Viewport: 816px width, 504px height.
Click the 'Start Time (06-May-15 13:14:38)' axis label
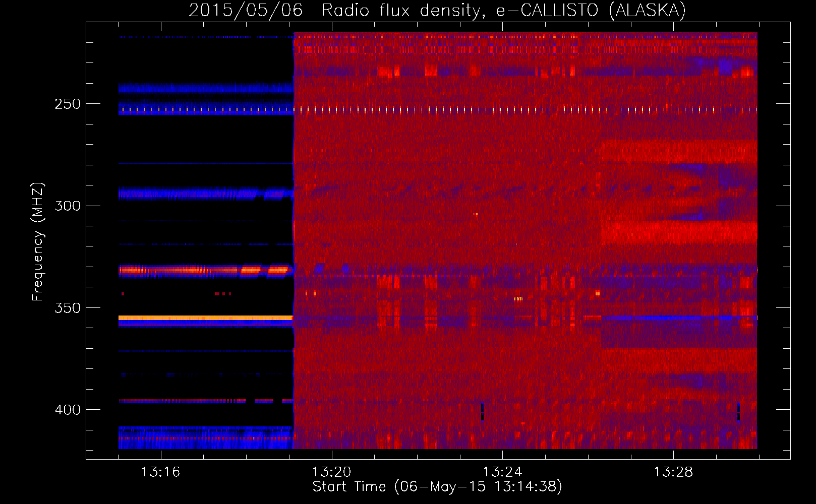pos(437,487)
